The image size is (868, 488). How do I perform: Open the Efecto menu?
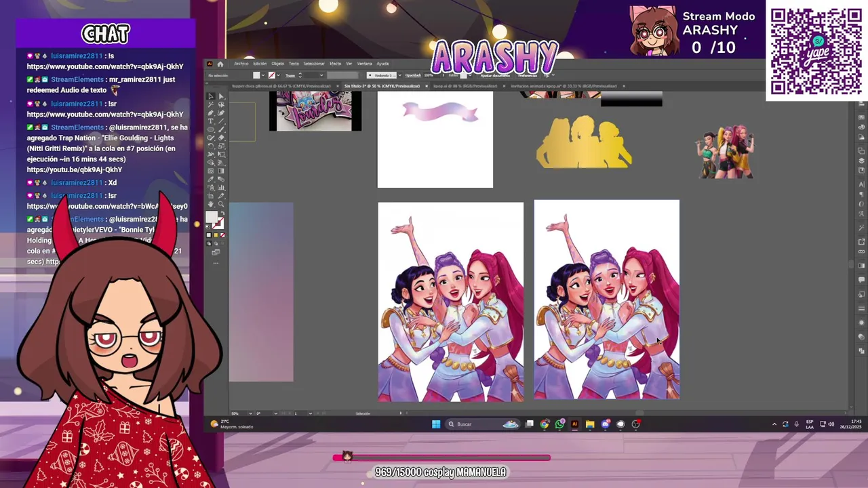click(x=335, y=64)
